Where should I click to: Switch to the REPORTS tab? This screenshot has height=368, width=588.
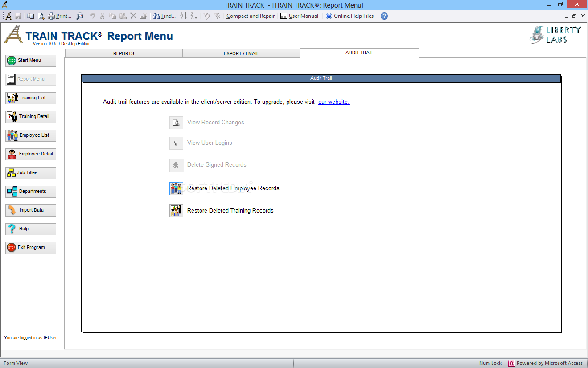[124, 53]
